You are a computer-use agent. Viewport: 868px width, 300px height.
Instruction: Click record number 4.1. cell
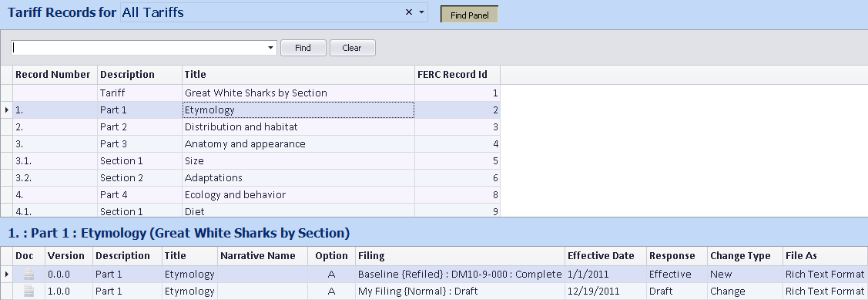tap(55, 211)
